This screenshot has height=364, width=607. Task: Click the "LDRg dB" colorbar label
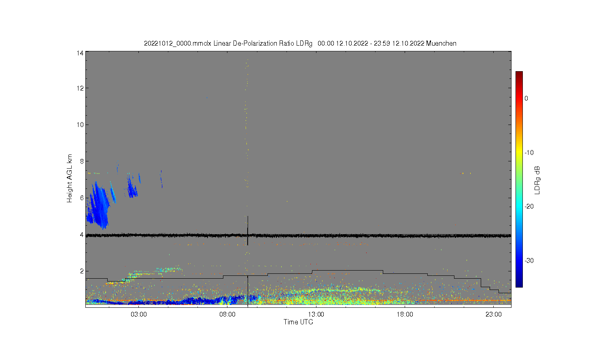click(x=537, y=180)
